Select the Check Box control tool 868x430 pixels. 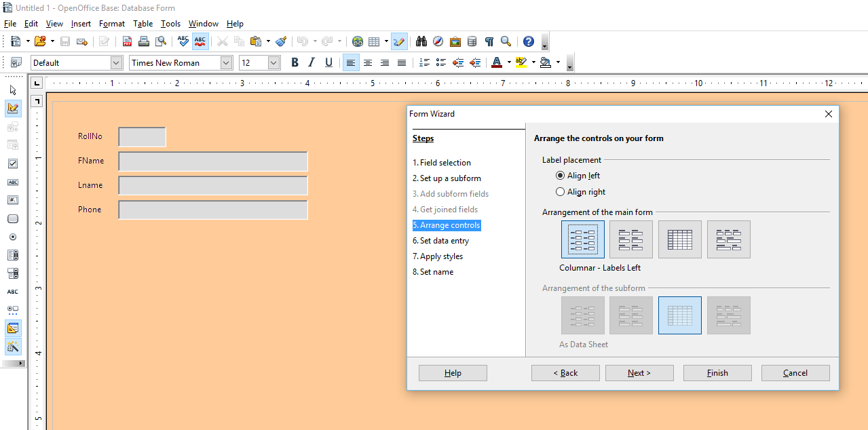pos(13,163)
